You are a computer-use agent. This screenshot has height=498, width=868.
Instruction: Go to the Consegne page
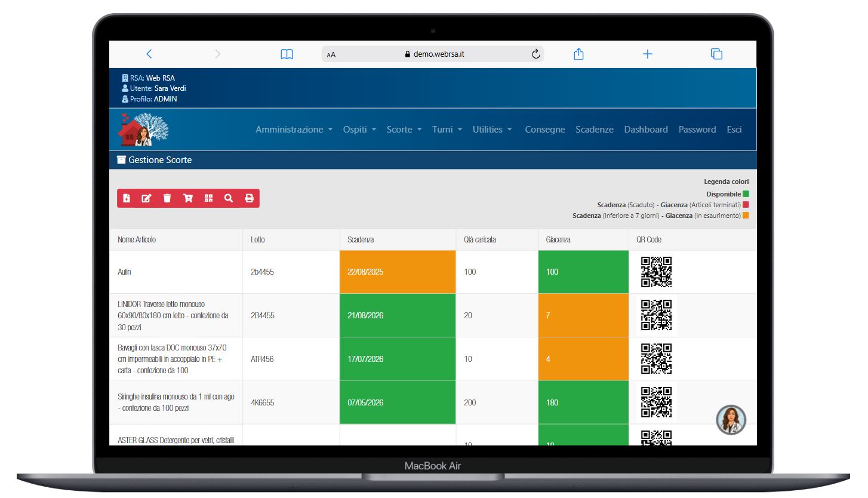click(x=544, y=130)
